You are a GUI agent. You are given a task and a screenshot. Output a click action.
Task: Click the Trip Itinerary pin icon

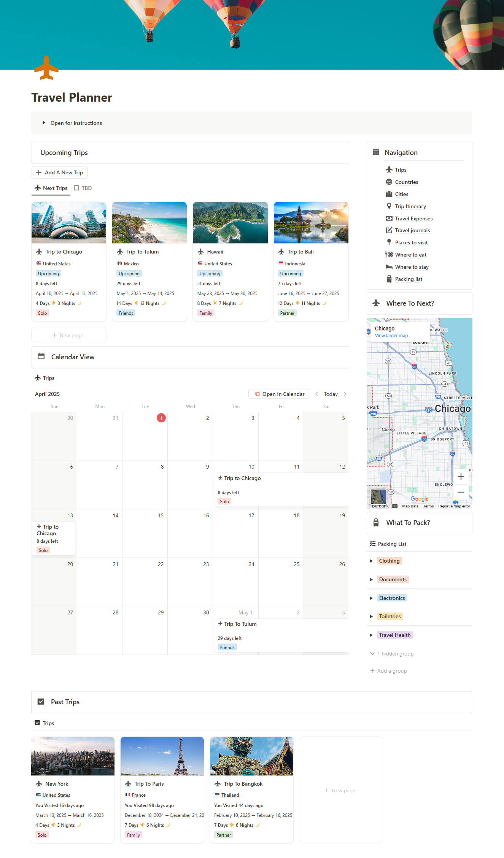pos(389,206)
